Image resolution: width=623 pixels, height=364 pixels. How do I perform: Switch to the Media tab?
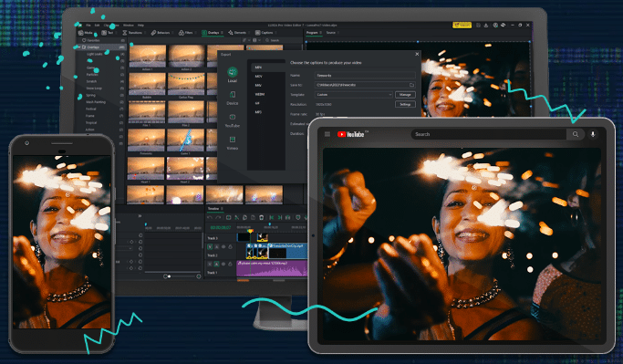86,33
